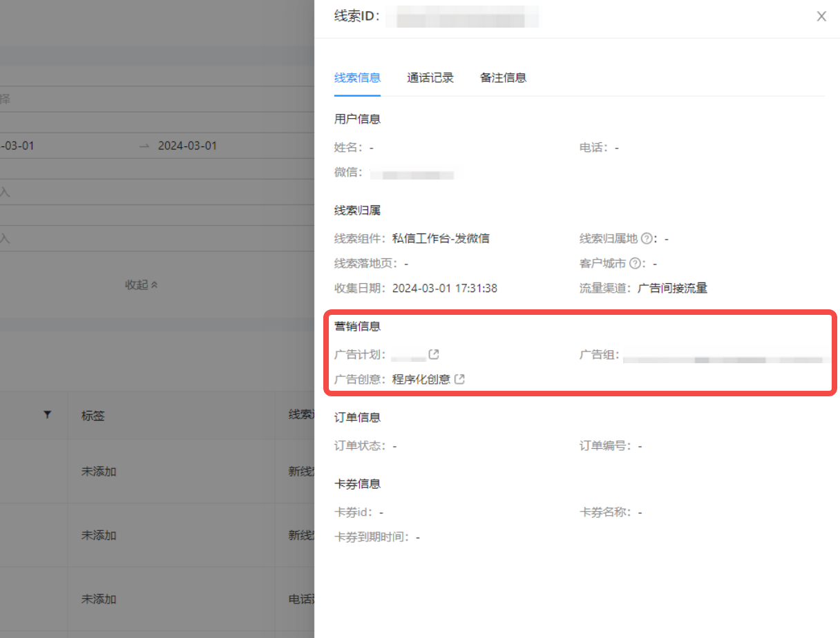Focus the input field just above 收起
840x638 pixels.
(138, 238)
